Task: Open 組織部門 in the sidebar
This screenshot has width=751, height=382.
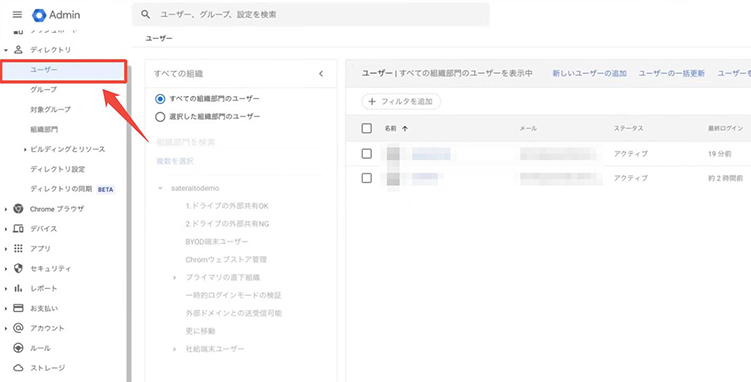Action: click(x=44, y=130)
